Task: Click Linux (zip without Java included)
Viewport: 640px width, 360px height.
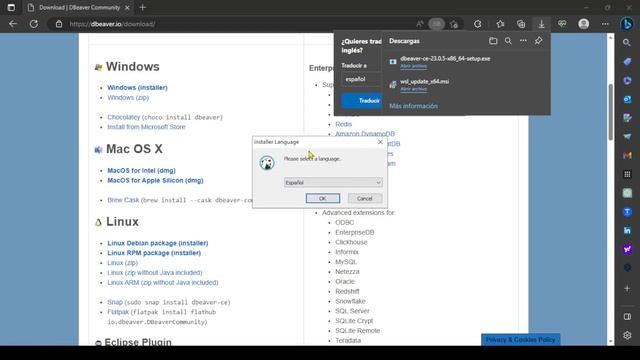Action: (155, 273)
